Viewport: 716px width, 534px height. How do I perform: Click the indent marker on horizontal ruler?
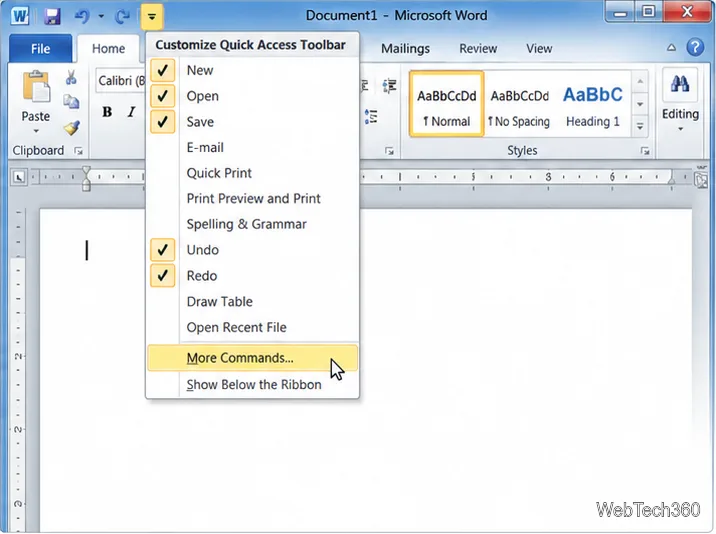pos(86,178)
